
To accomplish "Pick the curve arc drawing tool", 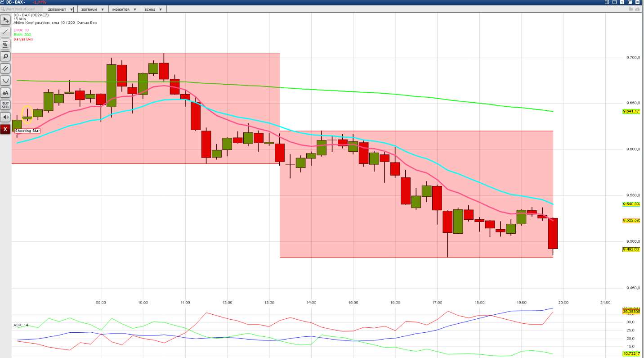I will [x=5, y=81].
